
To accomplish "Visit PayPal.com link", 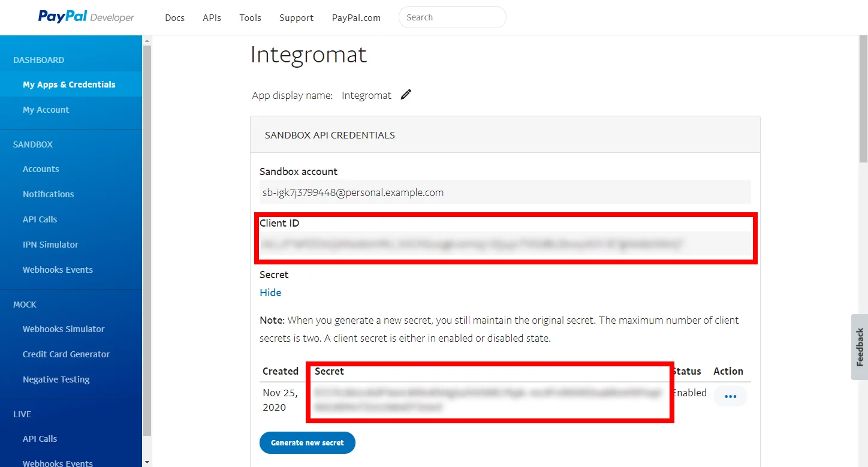I will pyautogui.click(x=356, y=17).
